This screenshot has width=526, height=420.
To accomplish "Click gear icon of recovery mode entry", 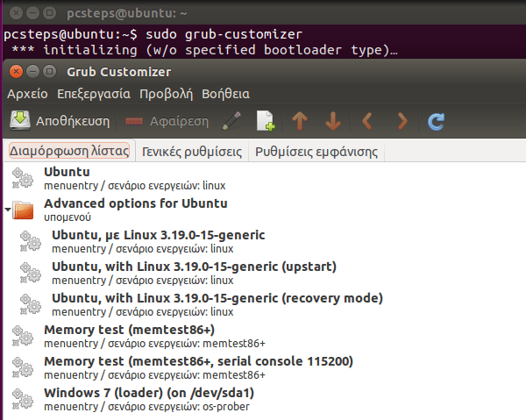I will tap(31, 304).
